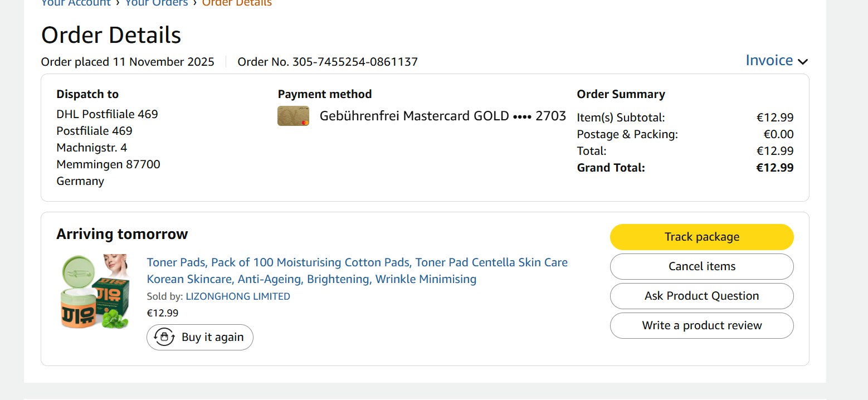Open the Invoice dropdown link
868x400 pixels.
tap(769, 60)
